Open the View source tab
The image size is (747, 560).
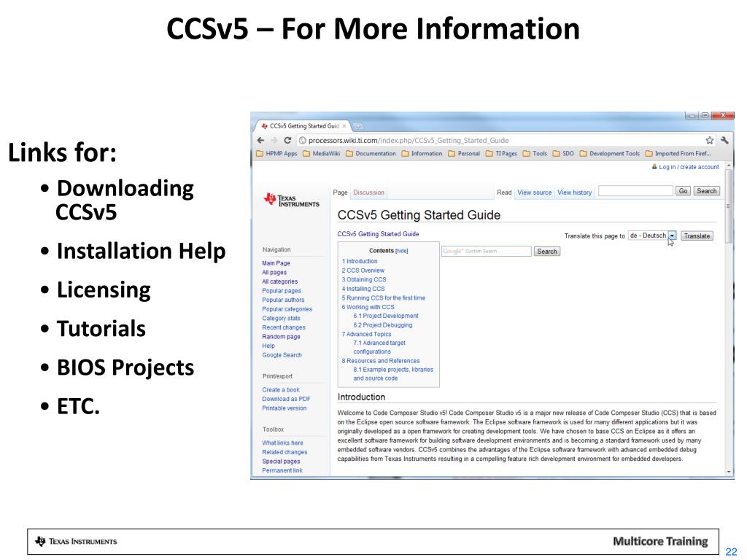tap(534, 192)
